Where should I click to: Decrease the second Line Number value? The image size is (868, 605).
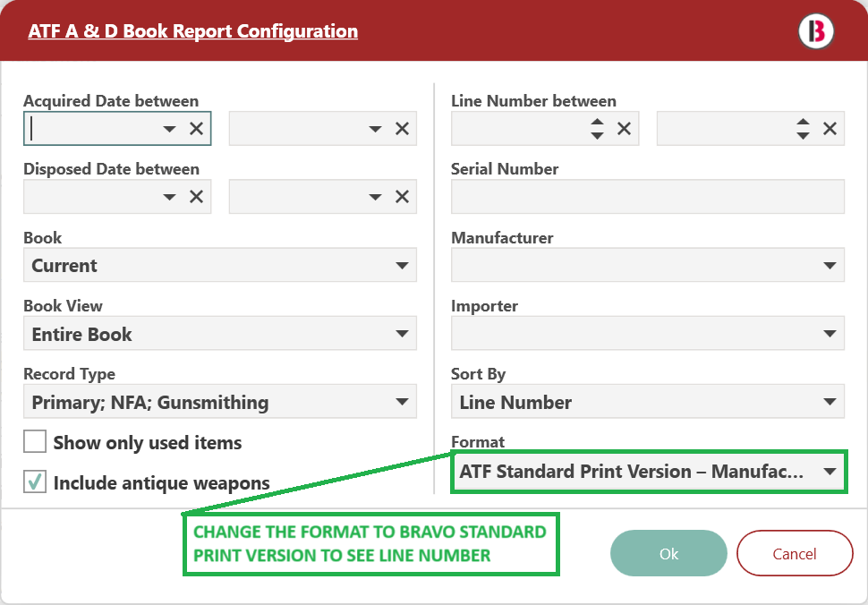point(804,136)
